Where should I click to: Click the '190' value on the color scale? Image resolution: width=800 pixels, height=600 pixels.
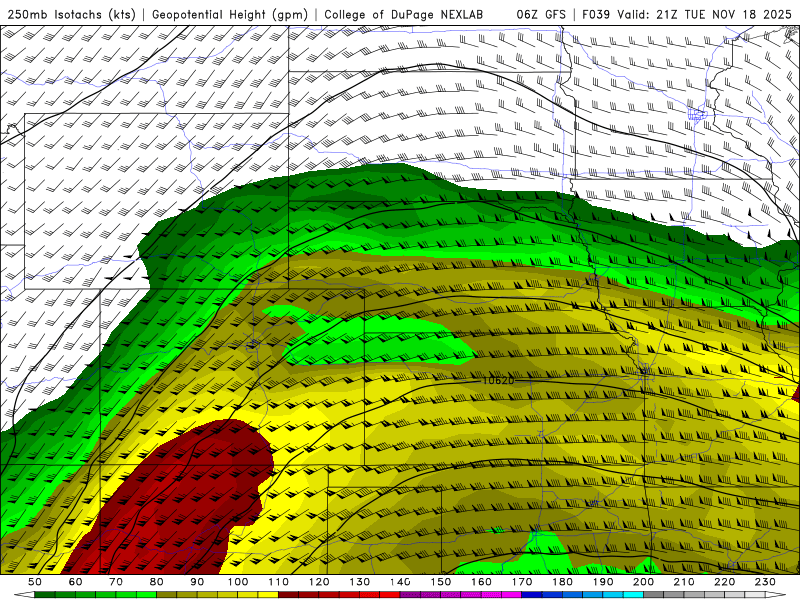pos(604,582)
